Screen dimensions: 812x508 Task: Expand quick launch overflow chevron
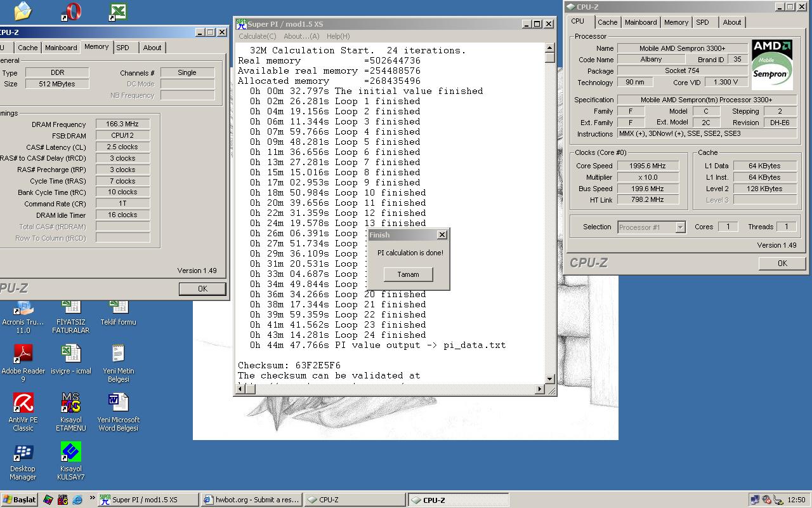coord(92,498)
